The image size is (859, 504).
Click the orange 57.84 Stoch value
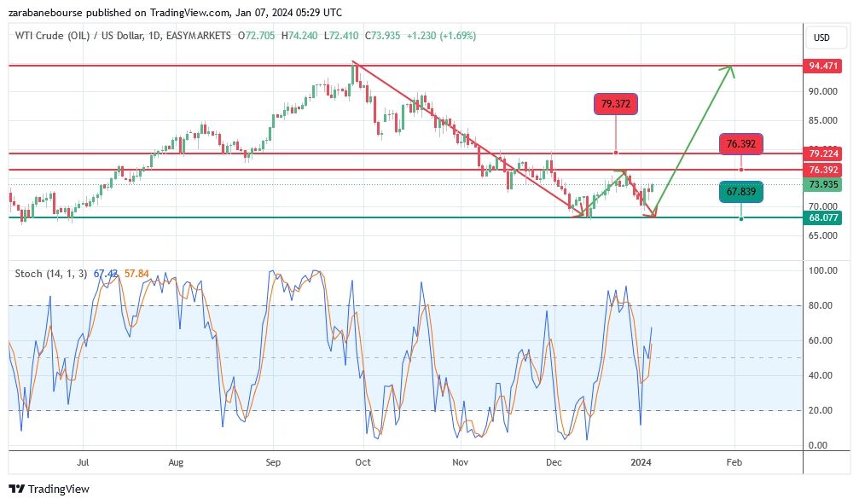pos(136,273)
